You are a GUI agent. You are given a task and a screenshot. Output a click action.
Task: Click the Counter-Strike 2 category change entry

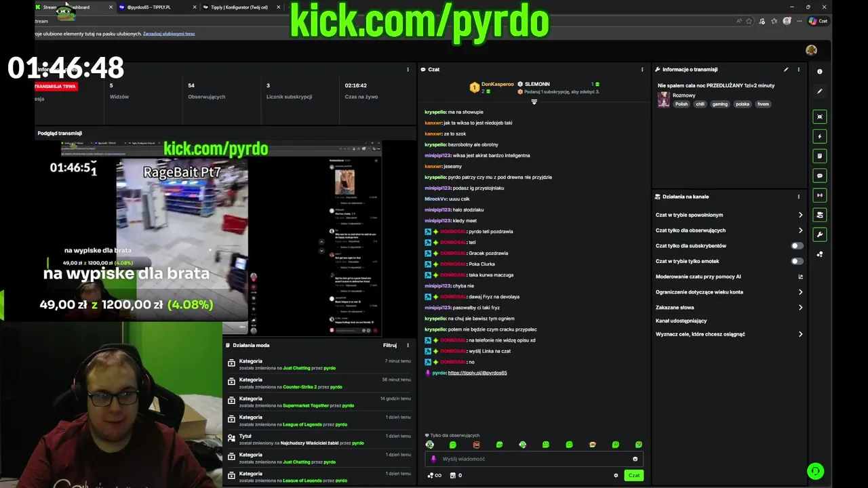coord(319,384)
